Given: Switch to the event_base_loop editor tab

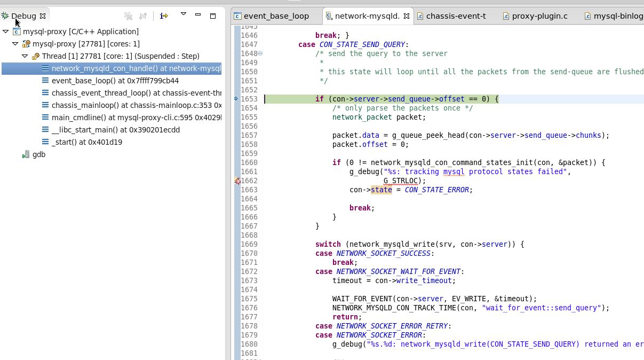Looking at the screenshot, I should tap(276, 16).
